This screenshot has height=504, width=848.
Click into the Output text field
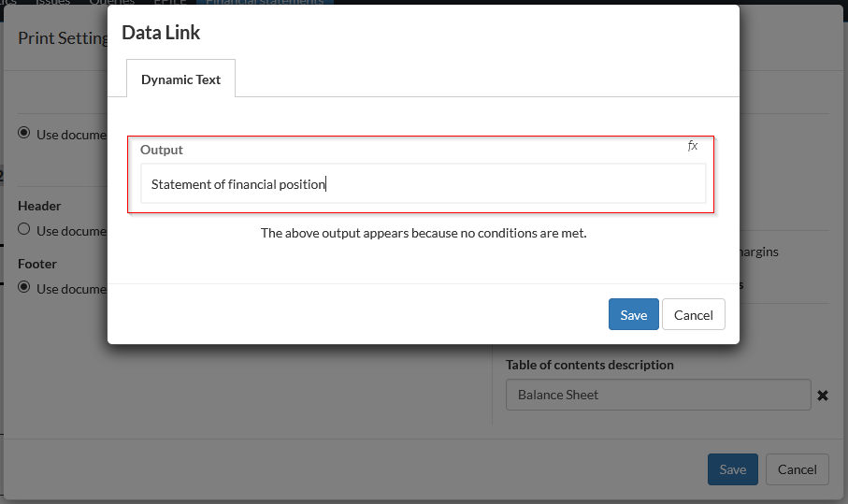click(x=423, y=184)
